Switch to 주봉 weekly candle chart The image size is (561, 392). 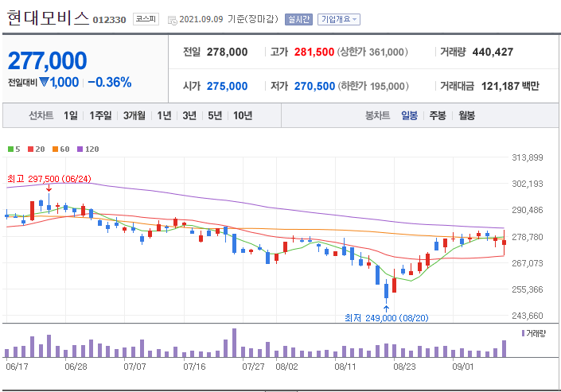click(x=438, y=115)
